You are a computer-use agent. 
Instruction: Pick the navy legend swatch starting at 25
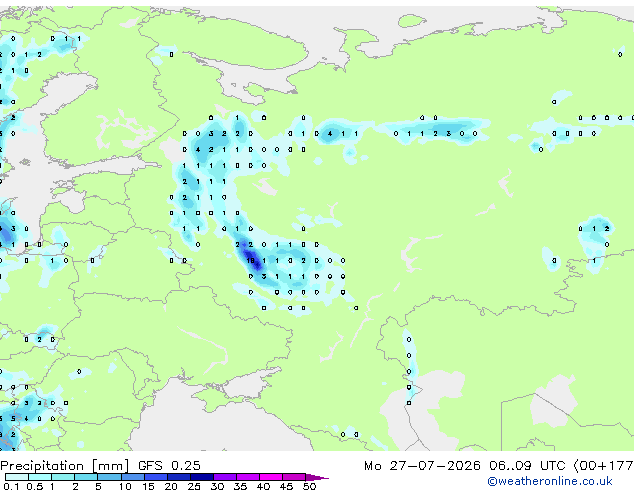coord(201,477)
